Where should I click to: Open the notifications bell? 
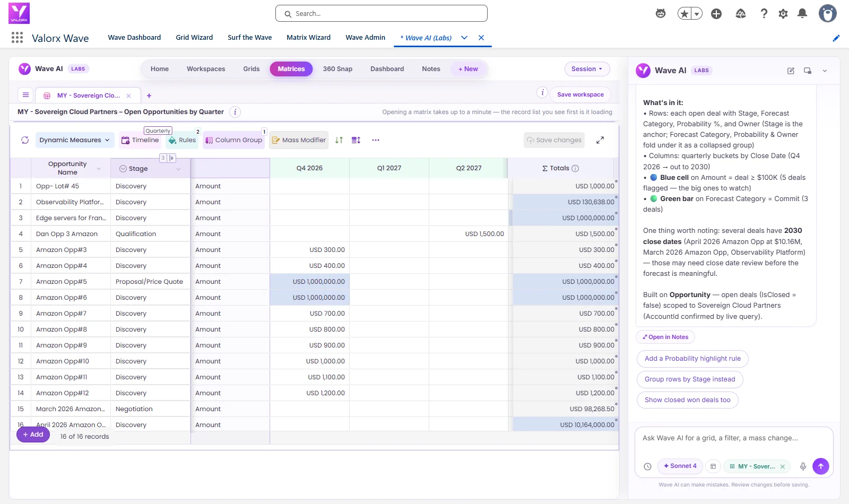[802, 14]
